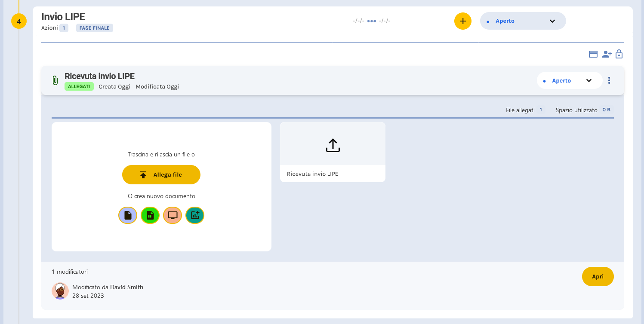Viewport: 644px width, 324px height.
Task: Click David Smith's avatar
Action: 60,291
